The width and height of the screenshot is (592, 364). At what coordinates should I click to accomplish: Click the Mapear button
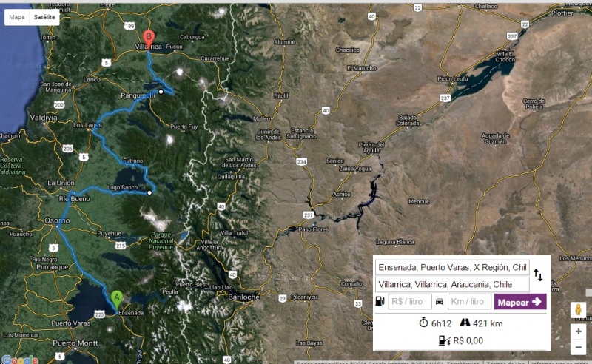tap(520, 302)
